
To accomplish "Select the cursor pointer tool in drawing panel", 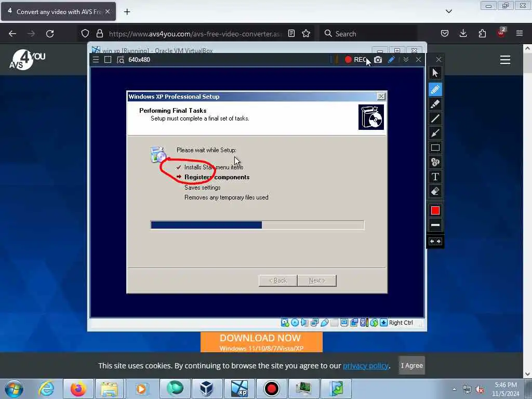I will click(435, 73).
